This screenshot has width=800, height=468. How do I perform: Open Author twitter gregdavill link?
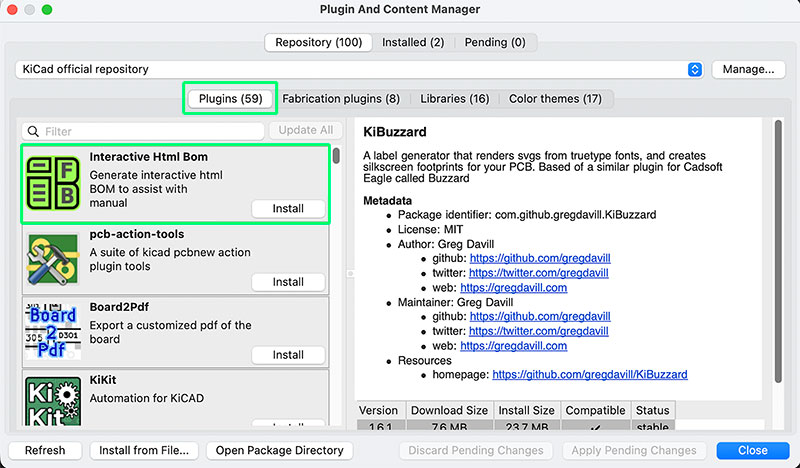(x=538, y=273)
